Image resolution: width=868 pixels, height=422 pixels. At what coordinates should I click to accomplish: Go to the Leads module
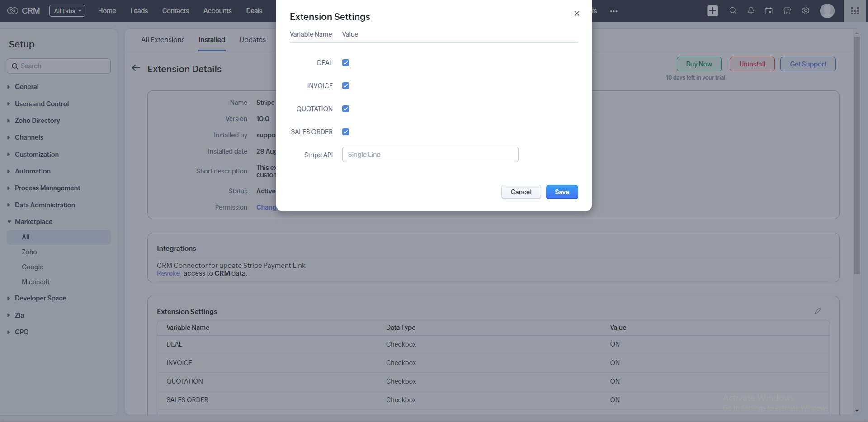(x=139, y=11)
